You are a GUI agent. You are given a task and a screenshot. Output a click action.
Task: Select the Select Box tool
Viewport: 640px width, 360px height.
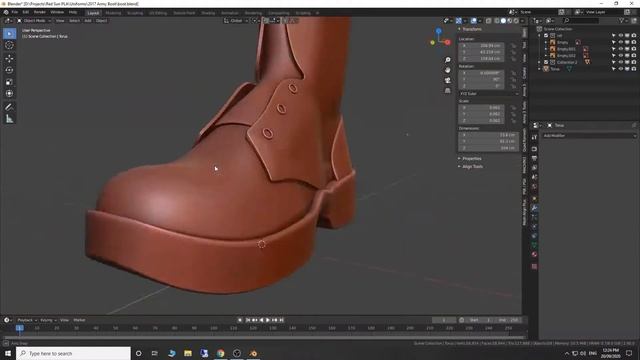tap(9, 33)
